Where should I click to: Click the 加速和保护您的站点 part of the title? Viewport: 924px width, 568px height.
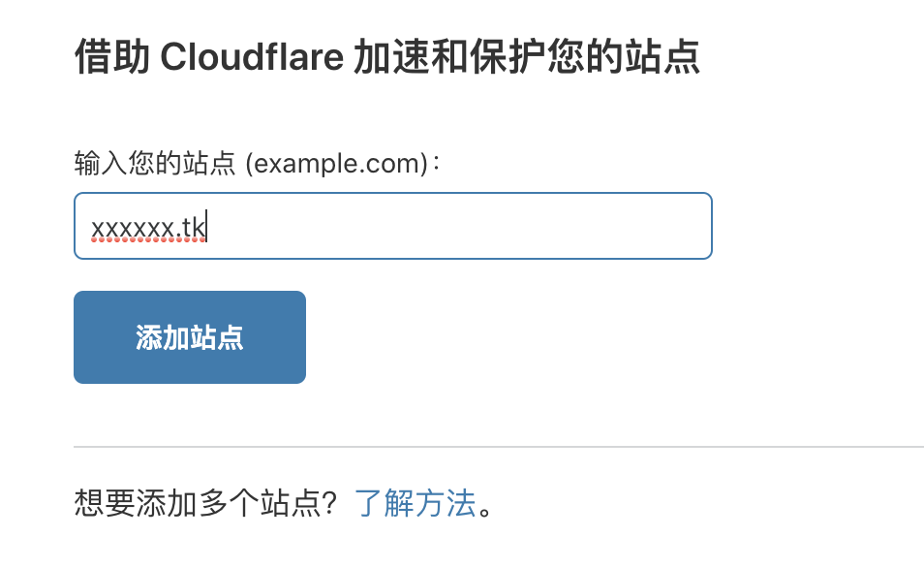(526, 56)
